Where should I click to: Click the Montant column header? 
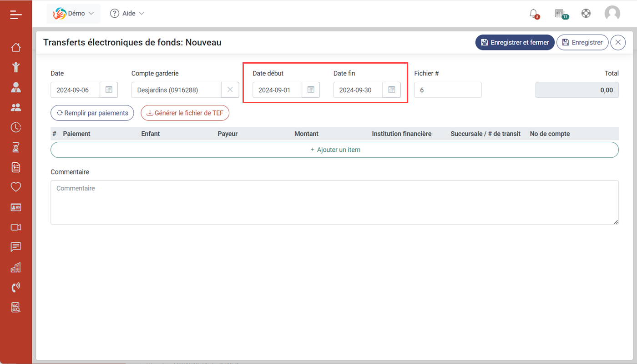(306, 134)
